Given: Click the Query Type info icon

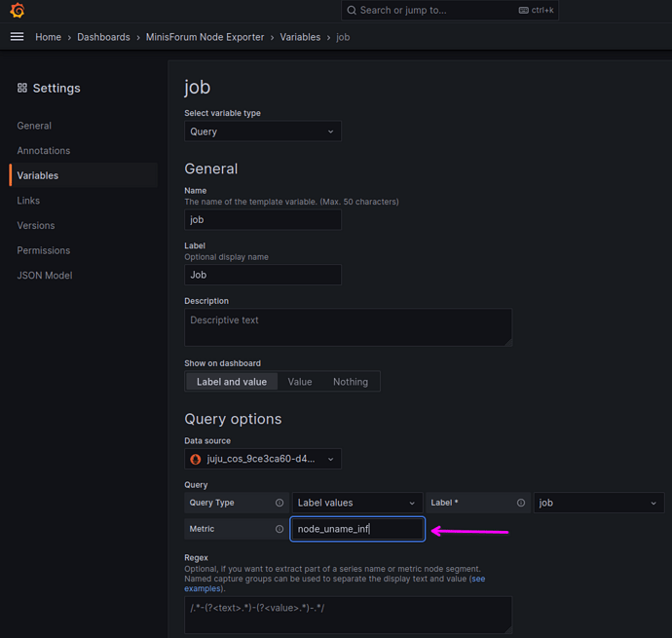Looking at the screenshot, I should point(280,503).
